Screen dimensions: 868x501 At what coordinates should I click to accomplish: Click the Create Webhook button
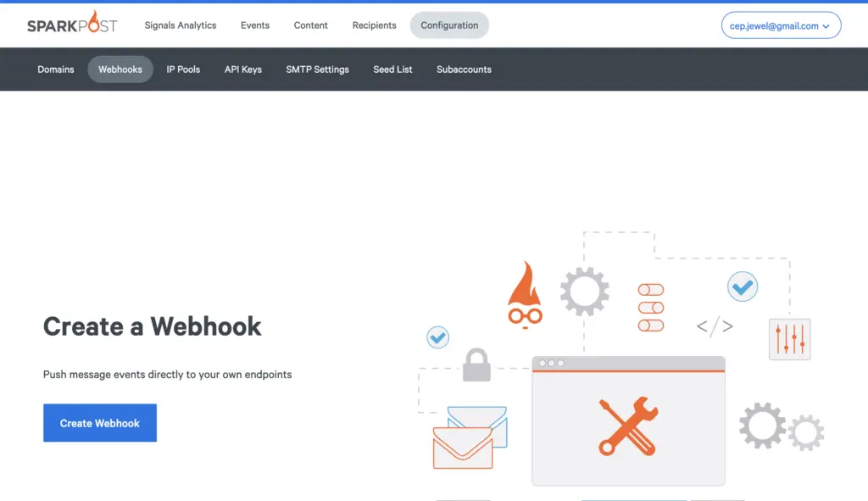coord(100,423)
